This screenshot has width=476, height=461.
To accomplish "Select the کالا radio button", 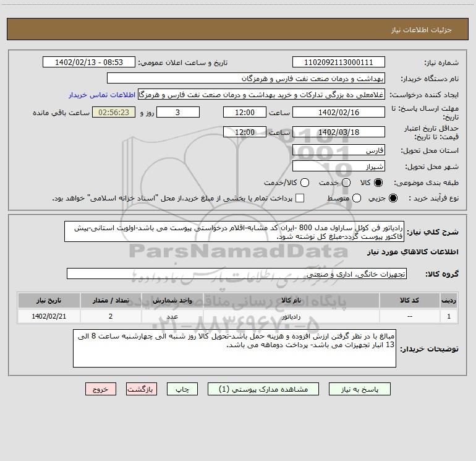I will coord(378,183).
